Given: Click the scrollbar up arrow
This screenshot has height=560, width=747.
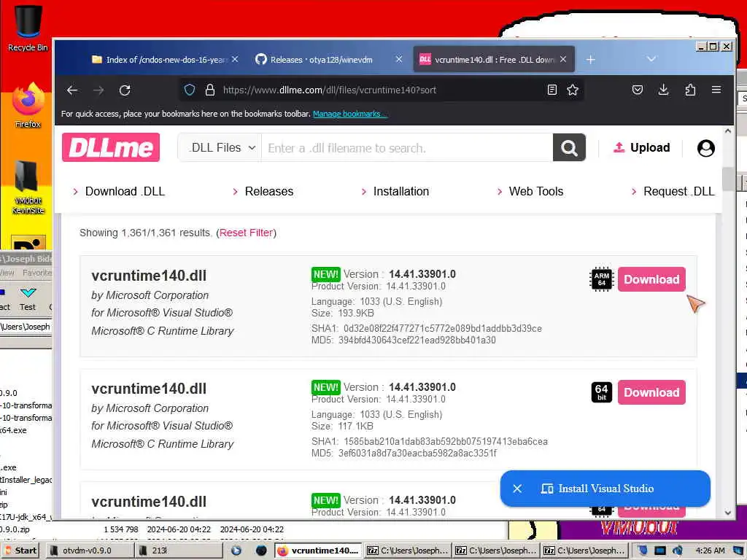Looking at the screenshot, I should pyautogui.click(x=728, y=131).
